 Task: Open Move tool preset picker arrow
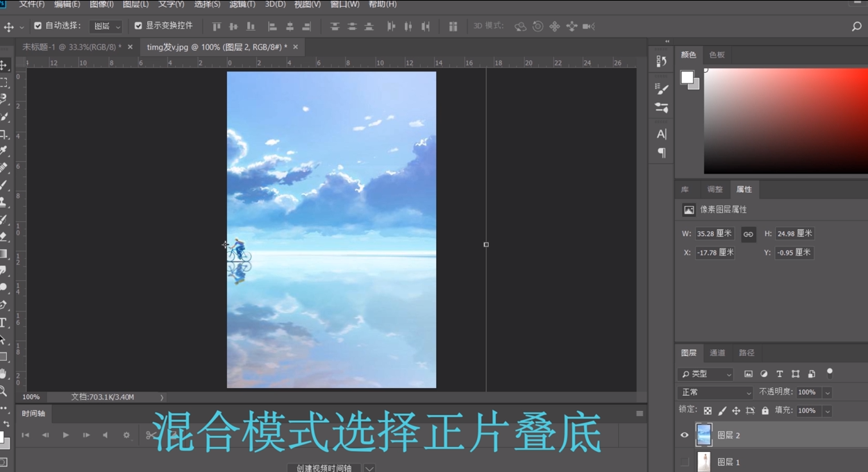pos(22,27)
